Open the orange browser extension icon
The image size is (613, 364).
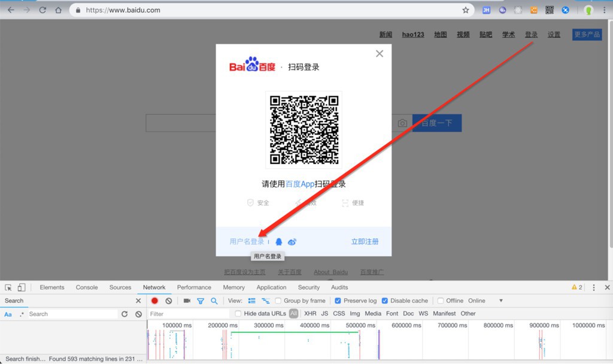point(533,10)
